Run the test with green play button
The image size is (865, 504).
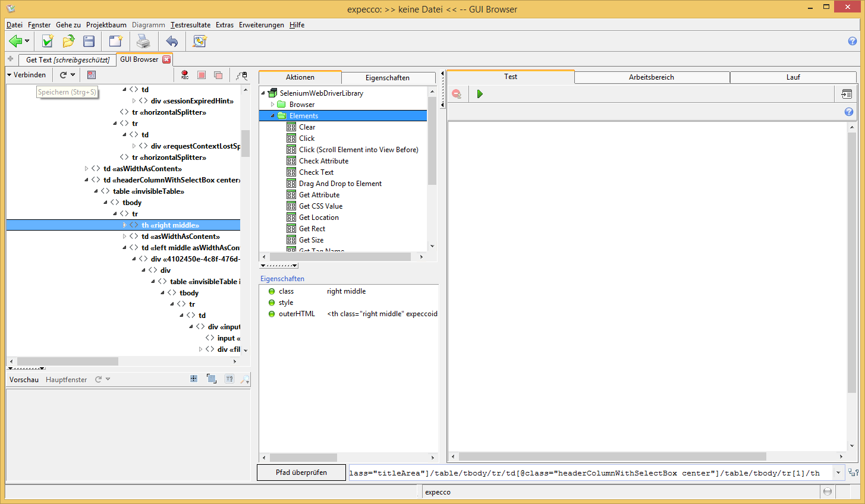point(480,94)
